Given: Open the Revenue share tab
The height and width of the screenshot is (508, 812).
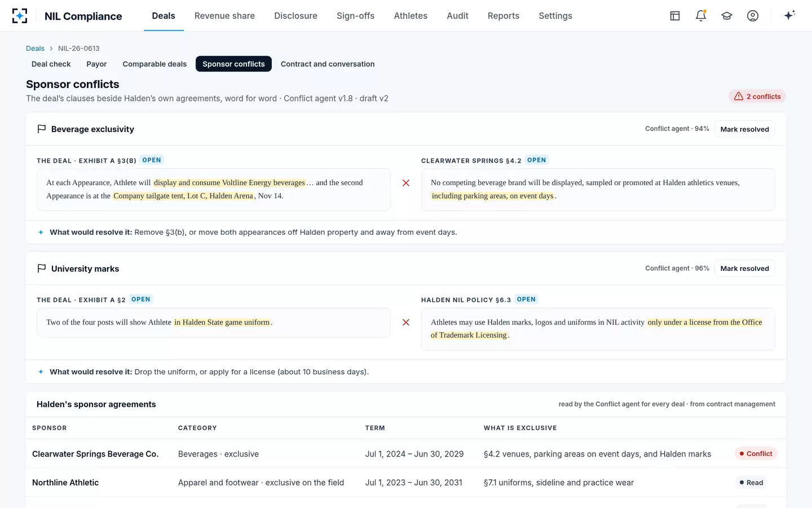Looking at the screenshot, I should click(x=224, y=16).
